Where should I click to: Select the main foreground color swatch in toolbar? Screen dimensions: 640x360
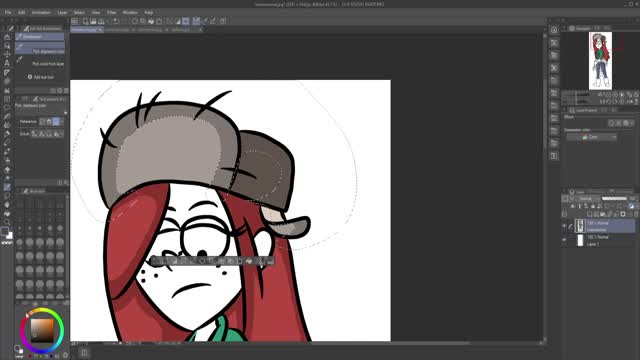(4, 231)
